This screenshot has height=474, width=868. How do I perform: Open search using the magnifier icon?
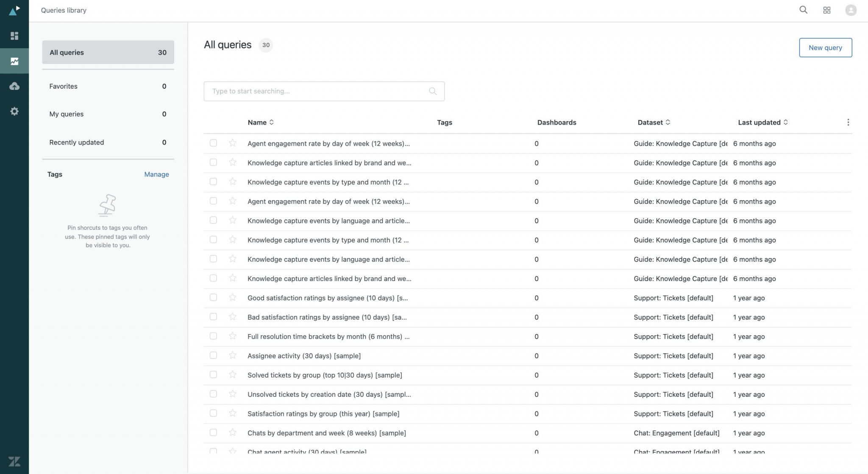tap(803, 9)
